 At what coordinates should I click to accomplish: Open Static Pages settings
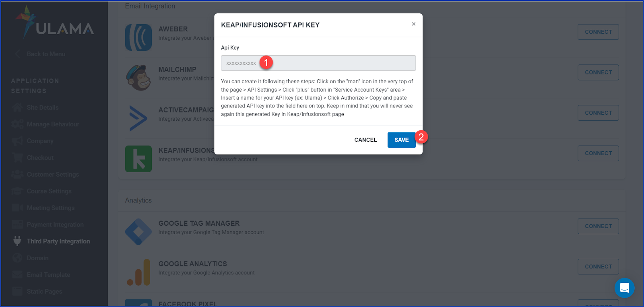[44, 291]
